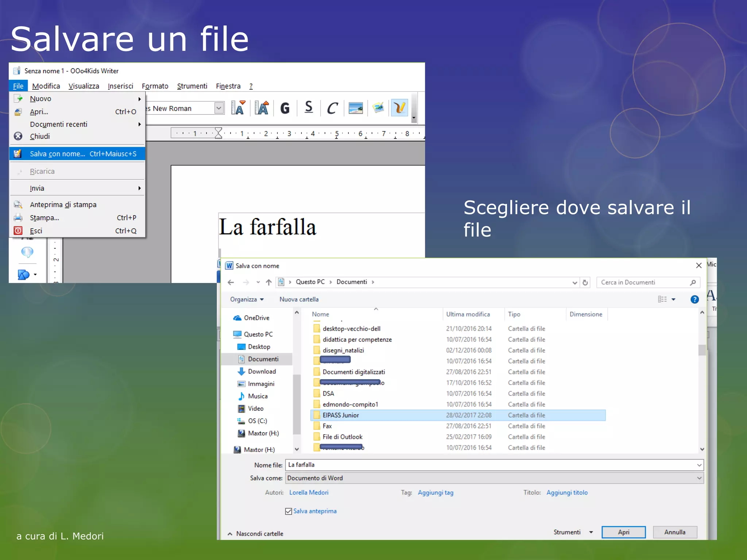Screen dimensions: 747x560
Task: Click the underline S formatting icon
Action: tap(309, 108)
